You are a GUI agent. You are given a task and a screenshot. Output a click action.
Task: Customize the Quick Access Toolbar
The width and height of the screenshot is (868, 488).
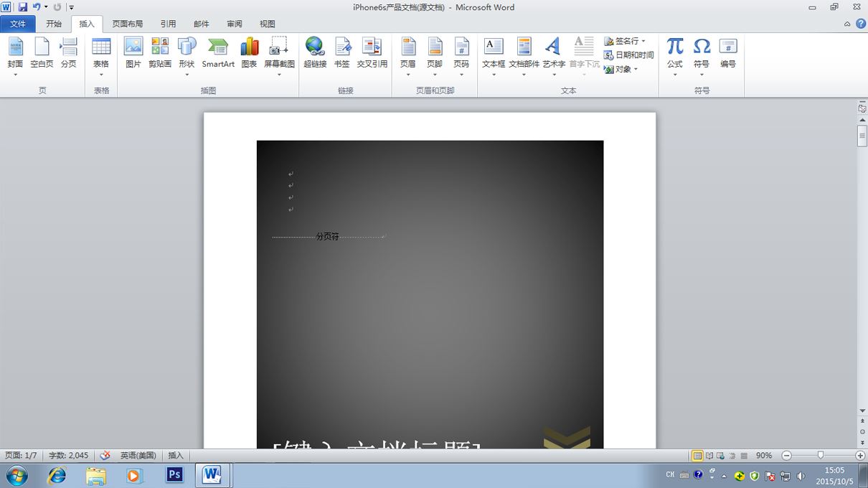(x=72, y=8)
